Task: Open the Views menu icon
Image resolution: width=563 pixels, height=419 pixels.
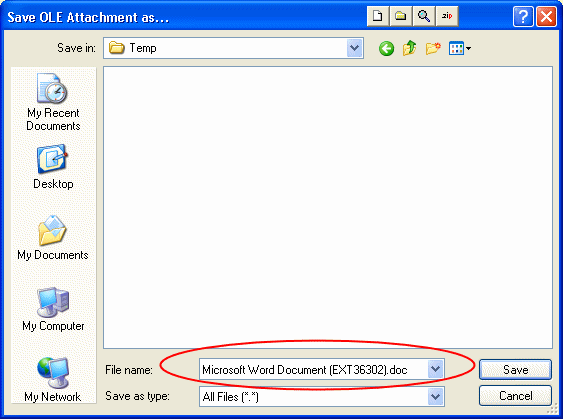Action: tap(460, 48)
